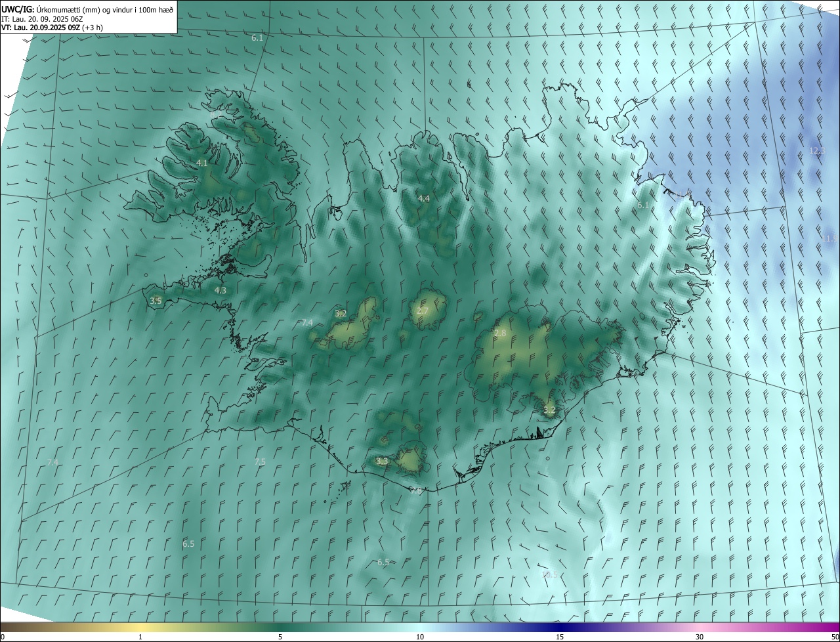The width and height of the screenshot is (840, 642).
Task: Click the valid time line "VT: Lau. 20.09.2025 09Z (+3 h)"
Action: 54,28
